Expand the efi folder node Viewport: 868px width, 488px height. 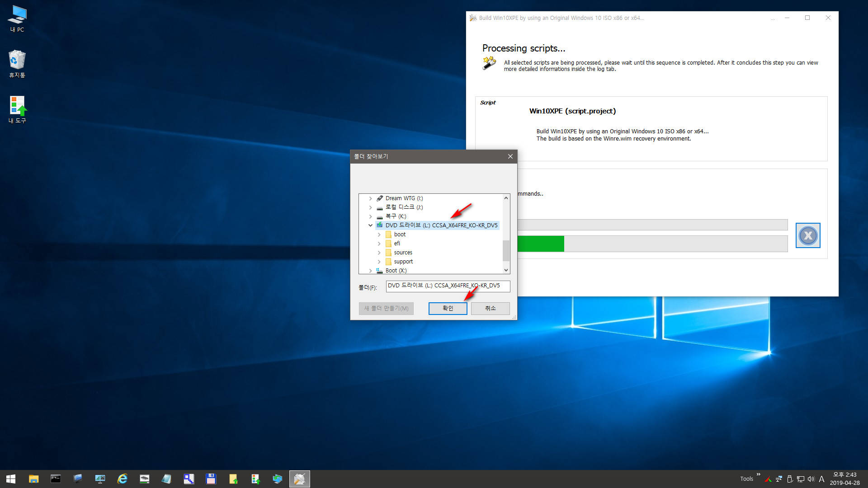coord(379,244)
